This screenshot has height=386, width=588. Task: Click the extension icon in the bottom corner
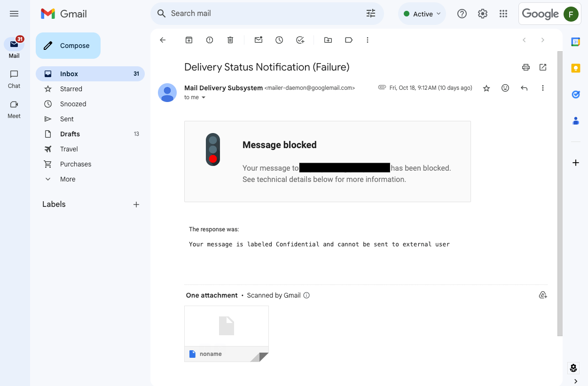(573, 368)
